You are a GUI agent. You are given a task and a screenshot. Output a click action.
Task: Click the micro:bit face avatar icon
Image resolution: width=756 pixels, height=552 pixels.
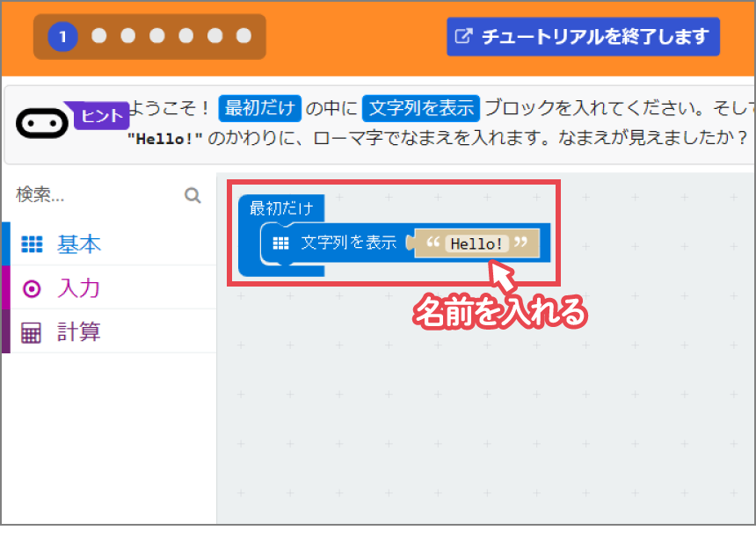click(41, 122)
